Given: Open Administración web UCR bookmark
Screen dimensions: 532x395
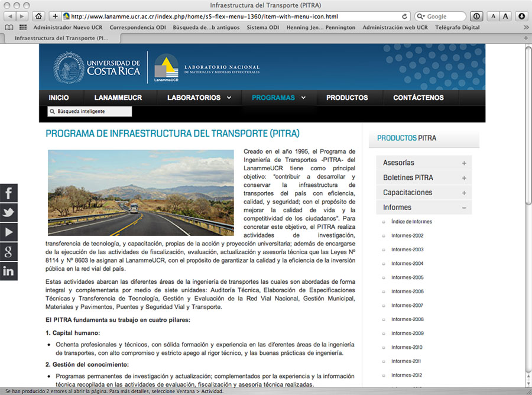Looking at the screenshot, I should tap(395, 27).
